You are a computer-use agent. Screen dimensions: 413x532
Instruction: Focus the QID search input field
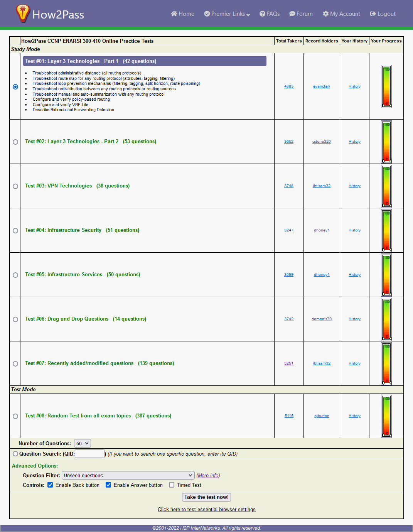click(90, 454)
